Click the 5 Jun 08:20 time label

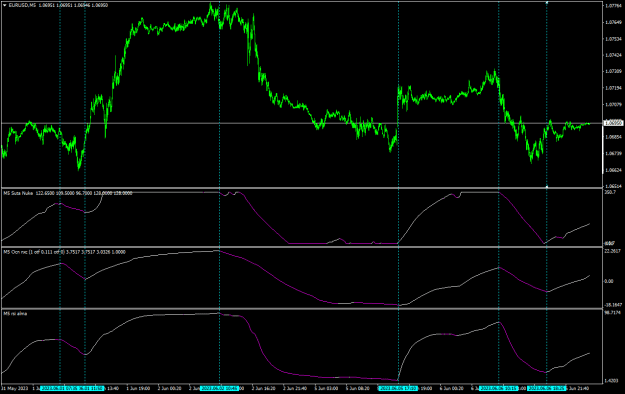coord(358,388)
